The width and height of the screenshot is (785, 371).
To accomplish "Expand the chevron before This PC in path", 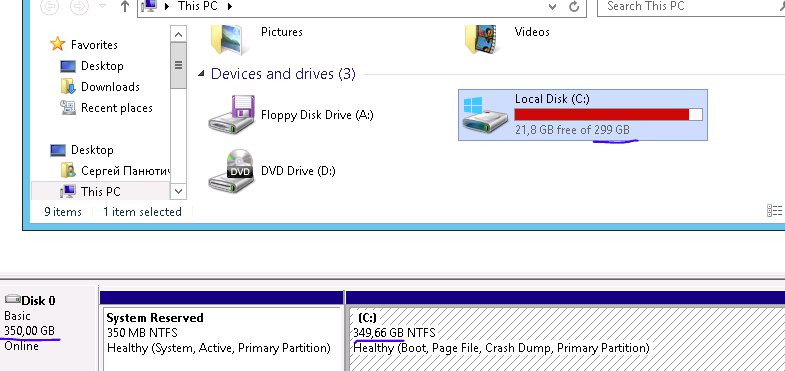I will point(168,7).
